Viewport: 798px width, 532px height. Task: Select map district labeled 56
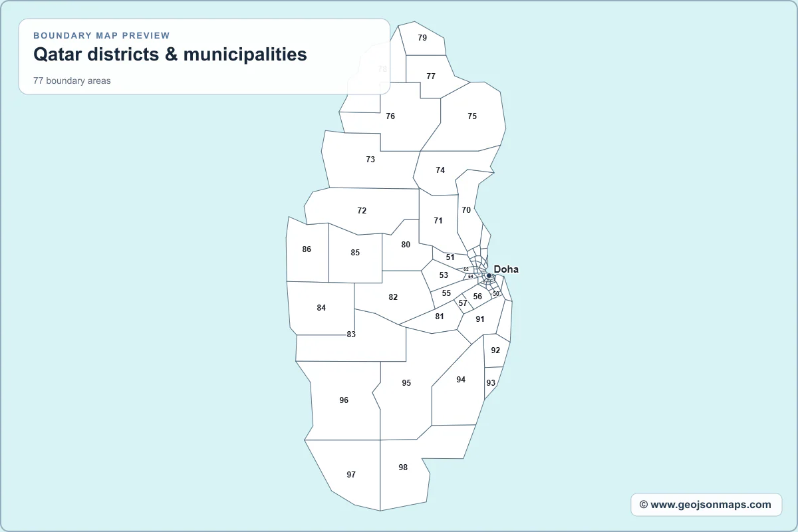click(x=477, y=297)
